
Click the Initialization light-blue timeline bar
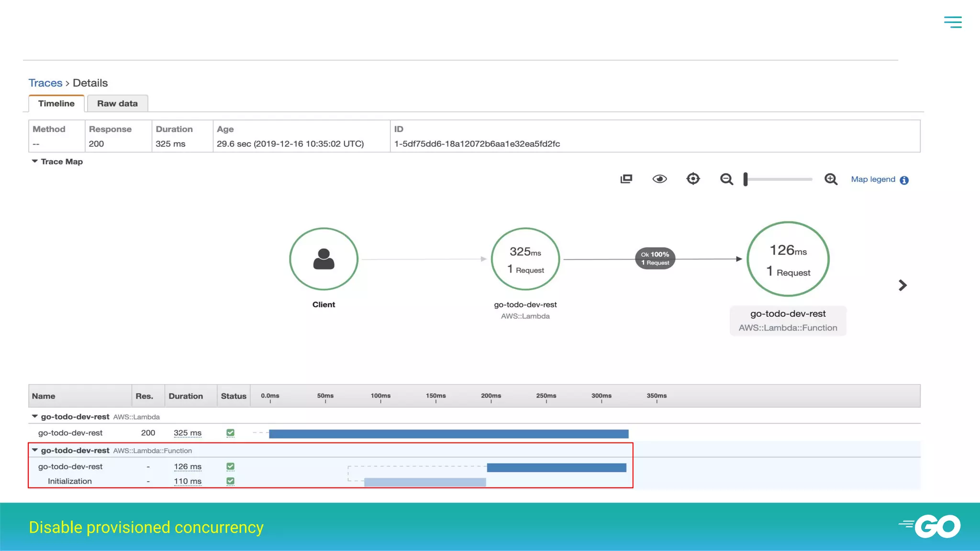(425, 482)
